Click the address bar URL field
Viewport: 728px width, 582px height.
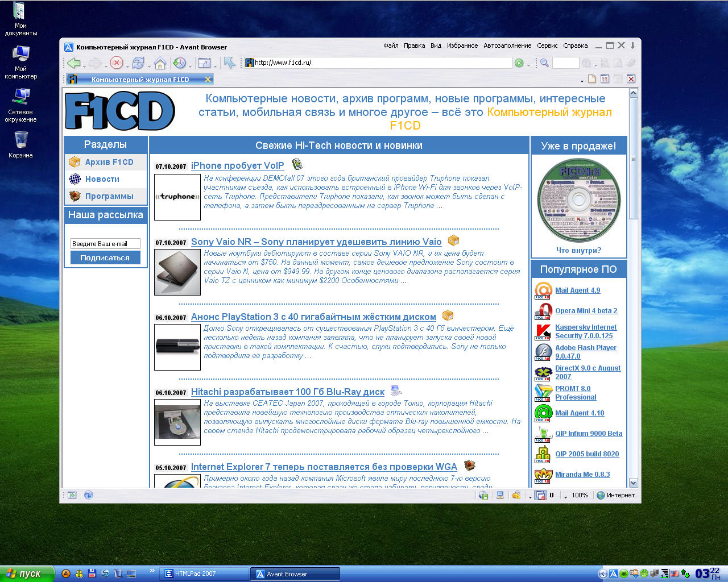pyautogui.click(x=378, y=63)
